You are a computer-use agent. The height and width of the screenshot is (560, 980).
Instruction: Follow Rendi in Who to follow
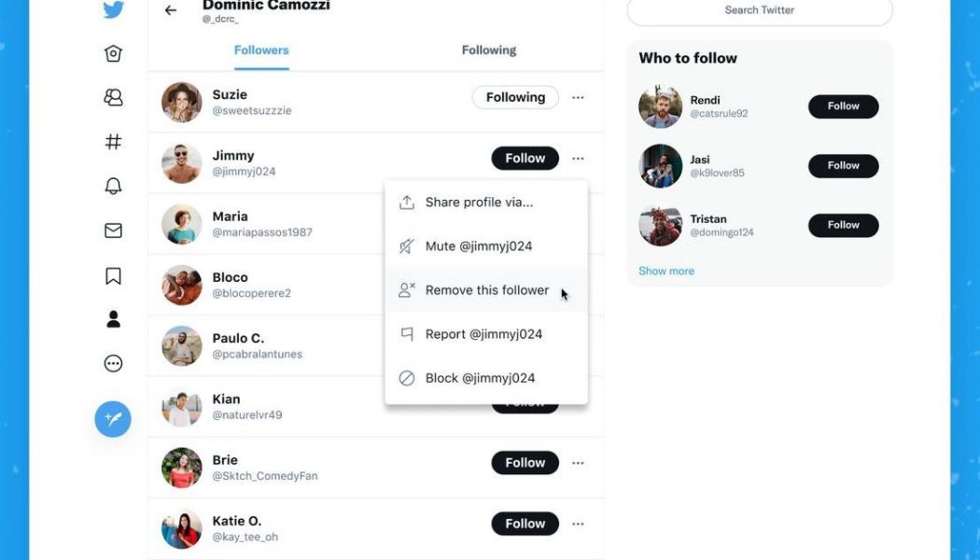click(x=842, y=105)
